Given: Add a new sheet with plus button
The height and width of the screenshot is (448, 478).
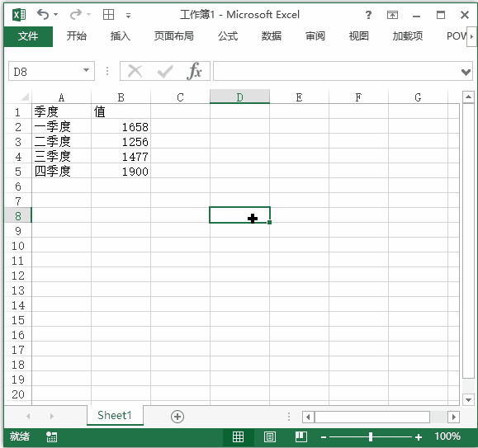Looking at the screenshot, I should [x=177, y=417].
